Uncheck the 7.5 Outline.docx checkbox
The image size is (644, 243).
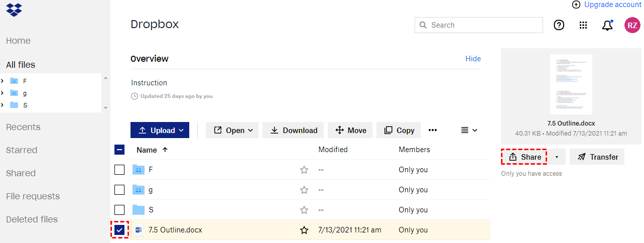point(119,230)
